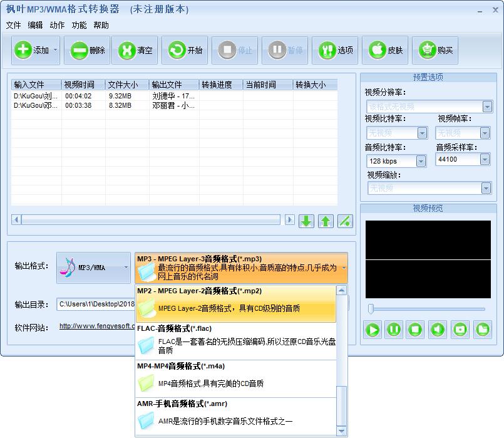Select MP4 (*.m4a) audio format option
This screenshot has width=504, height=438.
click(236, 379)
